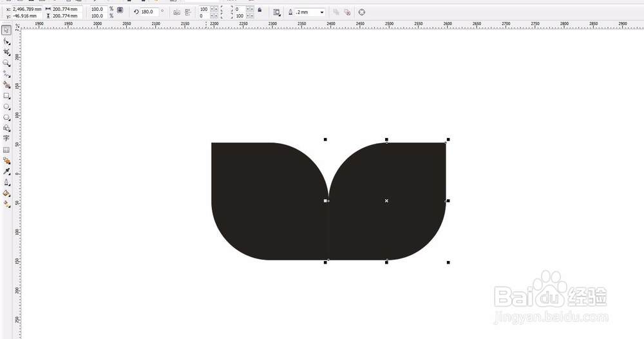The width and height of the screenshot is (644, 339).
Task: Click the selection center X marker
Action: [386, 201]
